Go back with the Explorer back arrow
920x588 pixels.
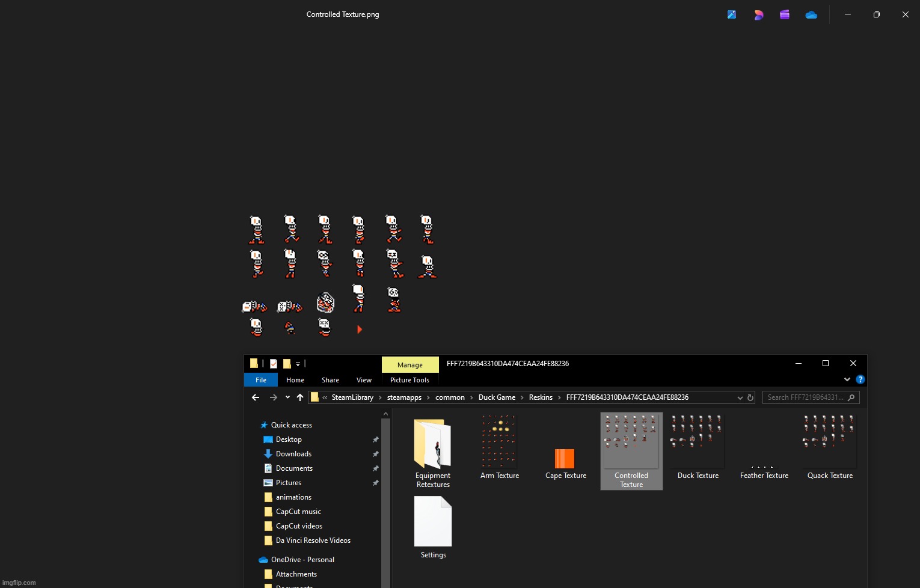coord(256,397)
